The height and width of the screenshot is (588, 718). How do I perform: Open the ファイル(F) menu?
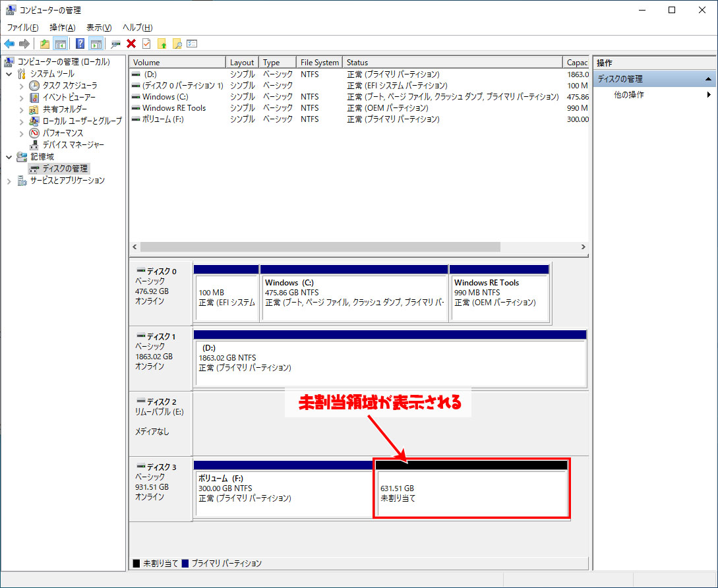coord(22,28)
